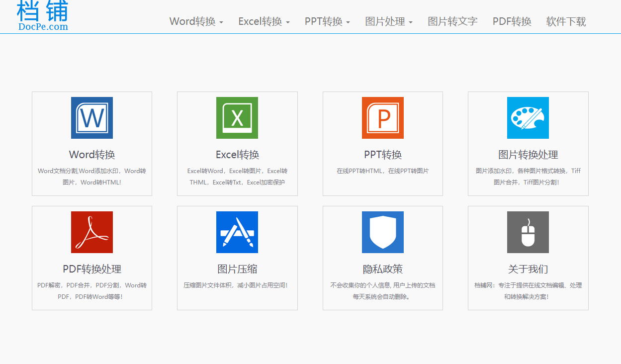Open the paint palette image processing icon
This screenshot has height=364, width=621.
click(528, 118)
